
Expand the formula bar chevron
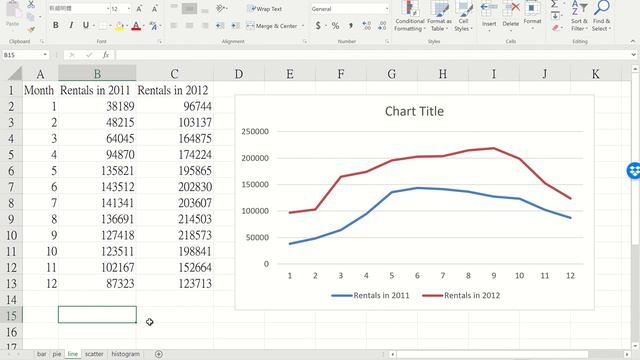click(633, 55)
